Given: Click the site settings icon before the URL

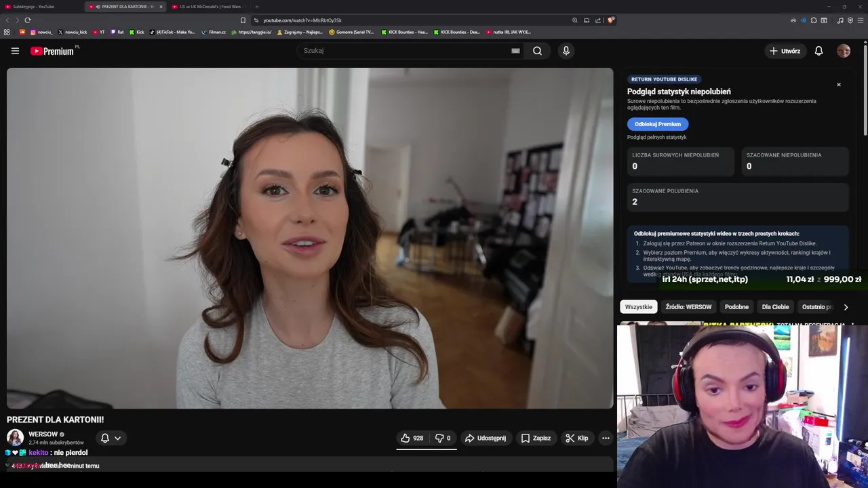Looking at the screenshot, I should [x=256, y=20].
